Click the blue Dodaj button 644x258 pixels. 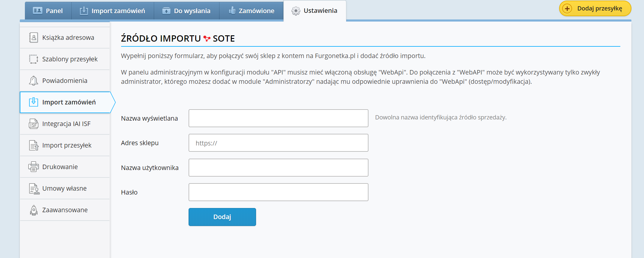(222, 217)
